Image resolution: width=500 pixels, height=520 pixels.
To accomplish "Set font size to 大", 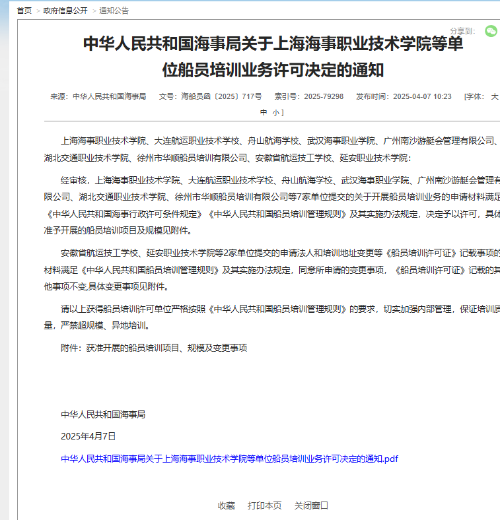I will 494,97.
